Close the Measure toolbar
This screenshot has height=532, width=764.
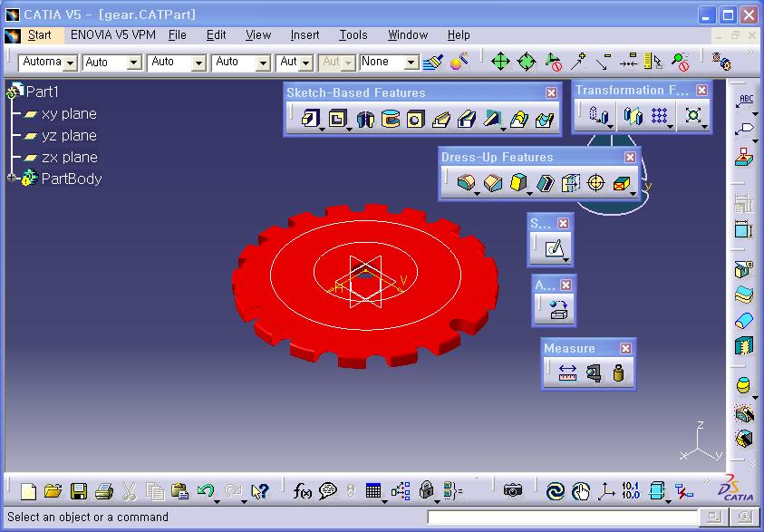click(625, 348)
